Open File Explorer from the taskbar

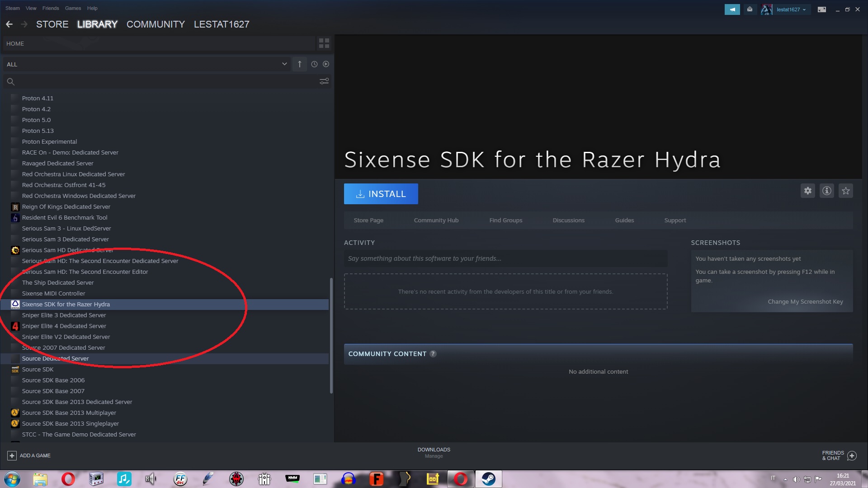coord(40,479)
